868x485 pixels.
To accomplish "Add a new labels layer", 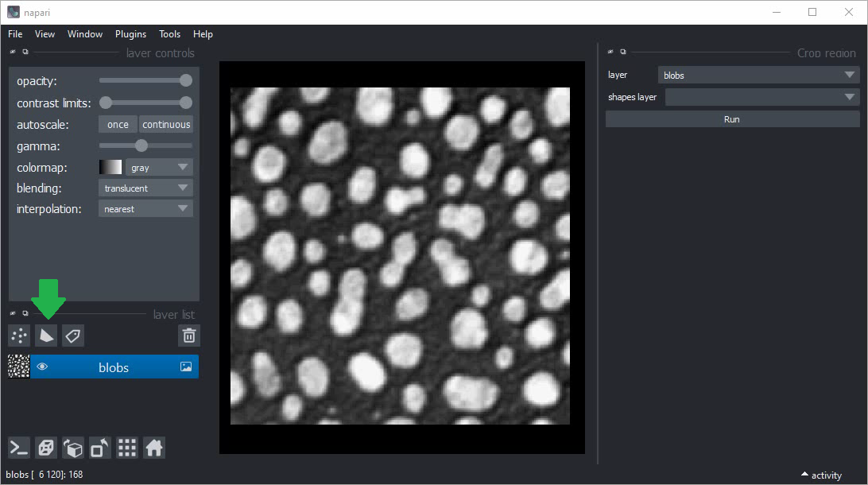I will point(73,336).
